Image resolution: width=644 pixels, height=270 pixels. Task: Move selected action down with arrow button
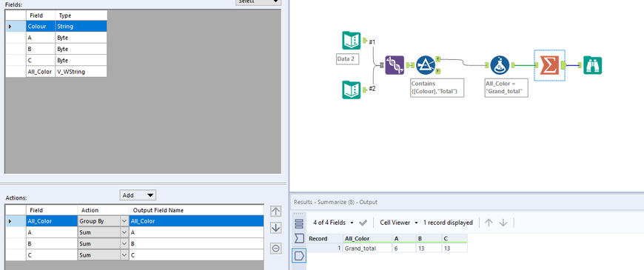[x=276, y=228]
